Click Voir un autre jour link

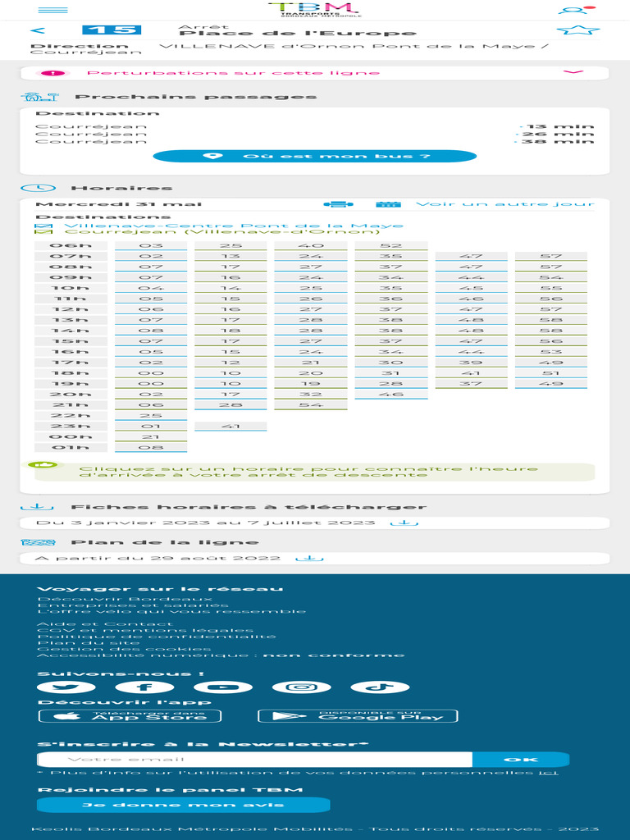tap(505, 204)
